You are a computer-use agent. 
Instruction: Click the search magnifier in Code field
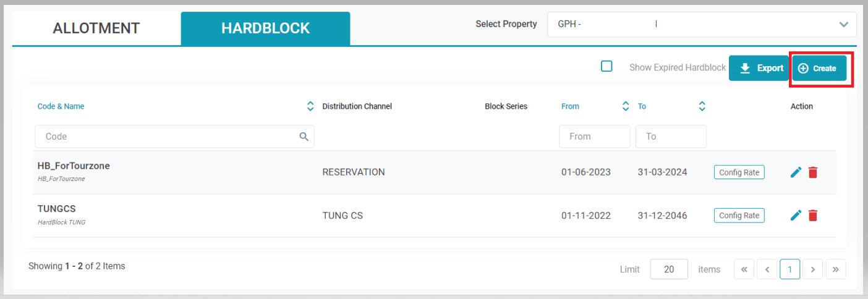click(x=304, y=137)
